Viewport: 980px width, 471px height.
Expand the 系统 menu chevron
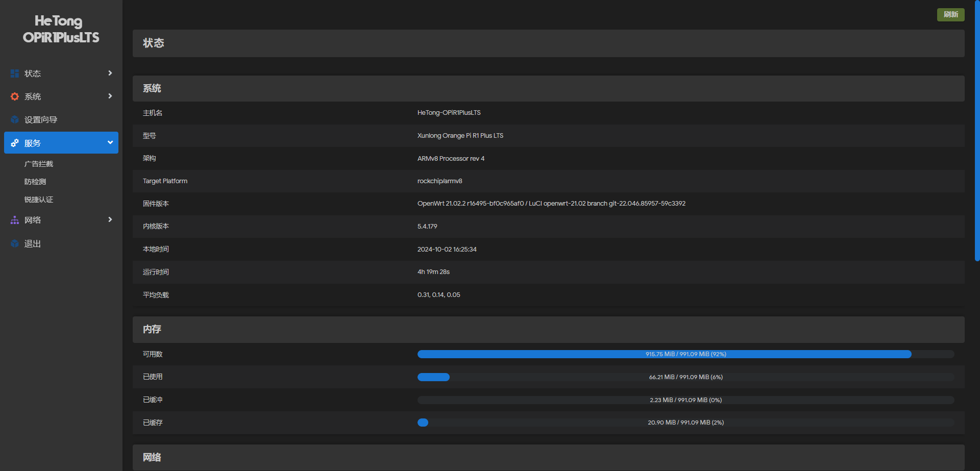(110, 96)
